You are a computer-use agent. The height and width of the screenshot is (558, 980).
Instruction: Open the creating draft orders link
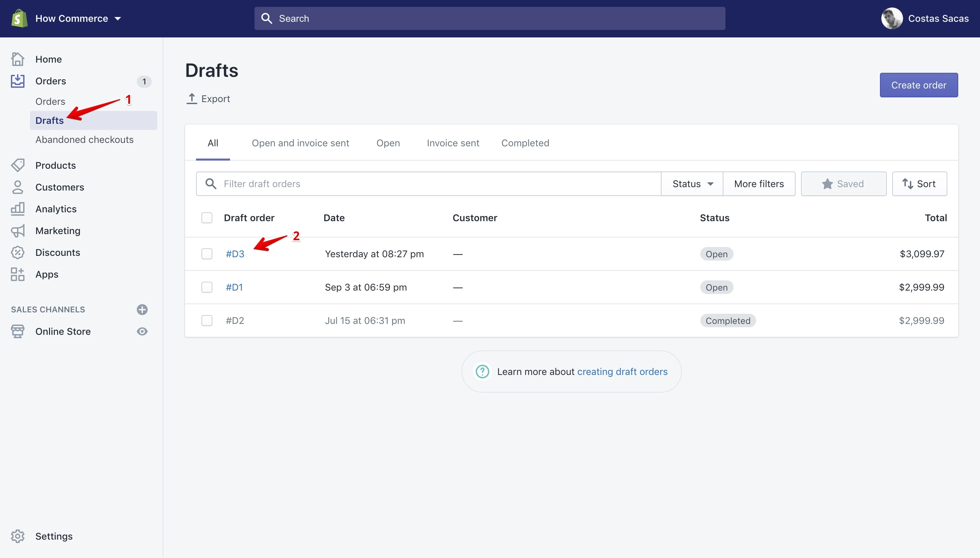coord(622,371)
